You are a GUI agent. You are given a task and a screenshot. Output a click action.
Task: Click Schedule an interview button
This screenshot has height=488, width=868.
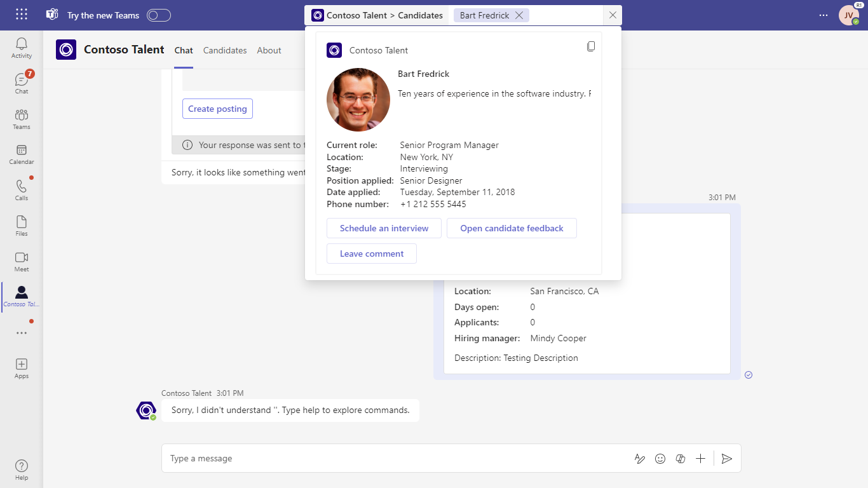(x=384, y=228)
